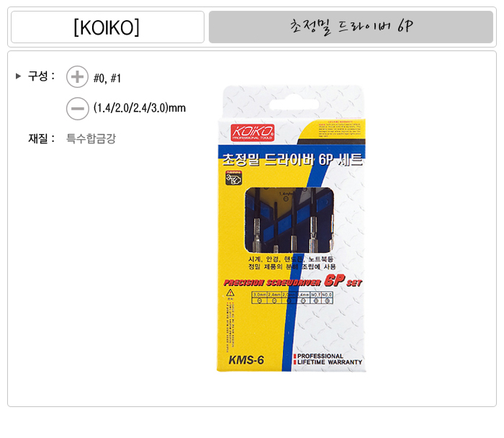Screen dimensions: 504x438
Task: Click the [KOIKO] brand header box
Action: (107, 27)
